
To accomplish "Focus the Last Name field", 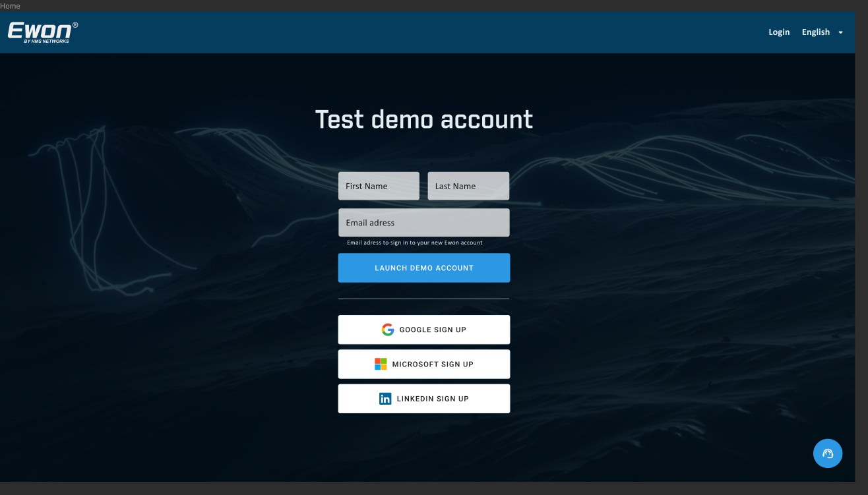I will tap(468, 186).
